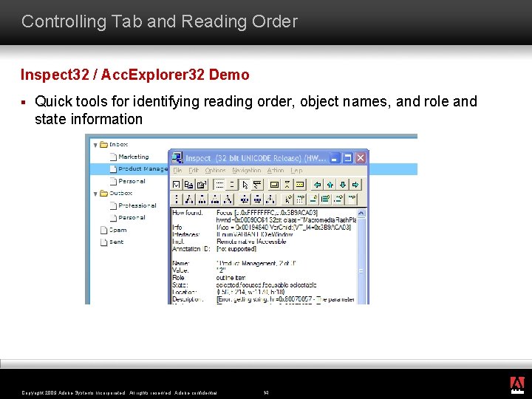532x399 pixels.
Task: Click the teal list lines with pencil icon
Action: click(325, 199)
